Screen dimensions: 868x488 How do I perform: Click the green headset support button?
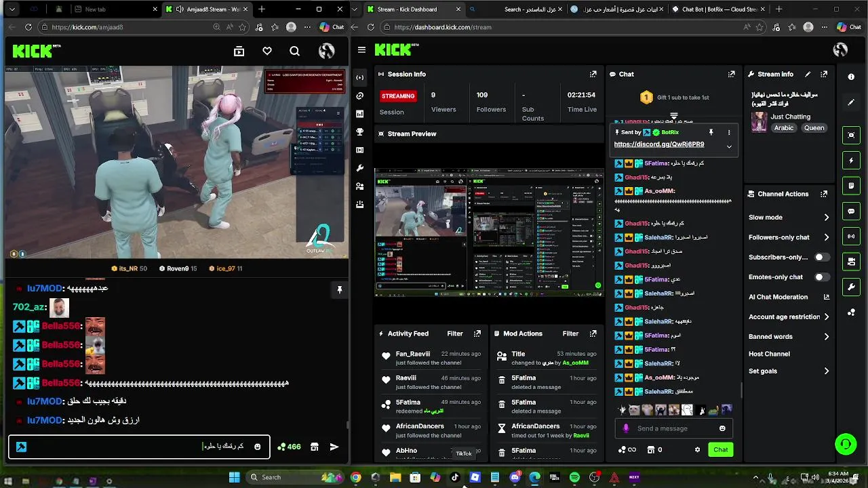click(846, 445)
